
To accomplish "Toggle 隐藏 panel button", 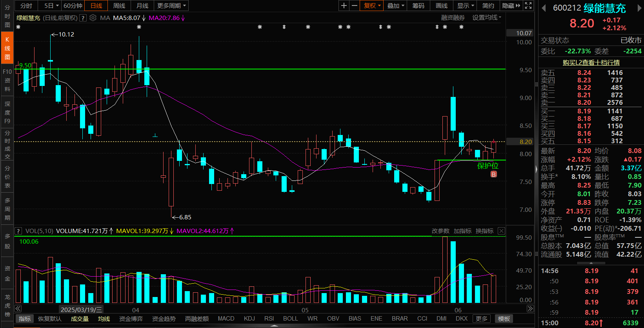I will click(511, 5).
